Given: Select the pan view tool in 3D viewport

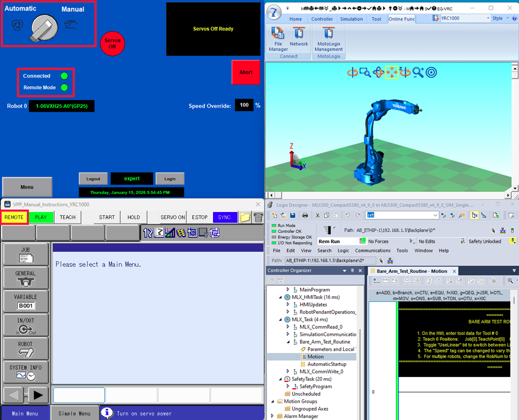Looking at the screenshot, I should [392, 72].
